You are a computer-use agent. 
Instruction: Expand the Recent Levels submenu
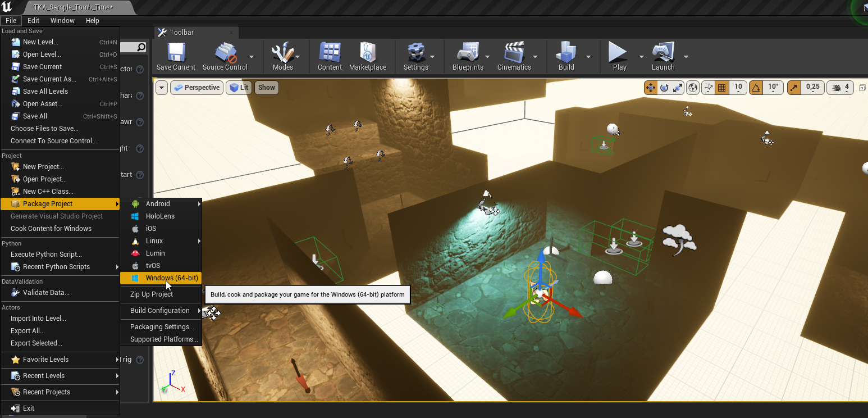pyautogui.click(x=60, y=376)
